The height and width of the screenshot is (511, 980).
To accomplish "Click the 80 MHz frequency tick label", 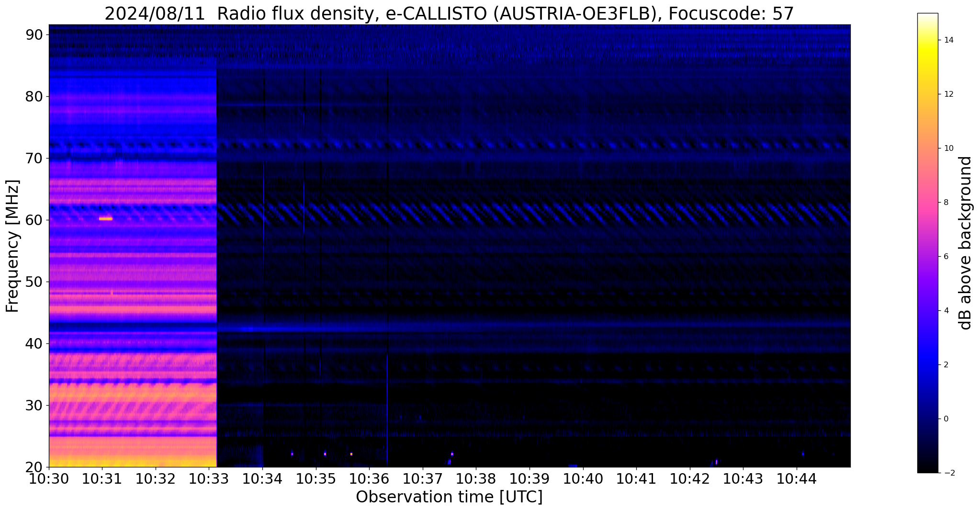I will [34, 97].
